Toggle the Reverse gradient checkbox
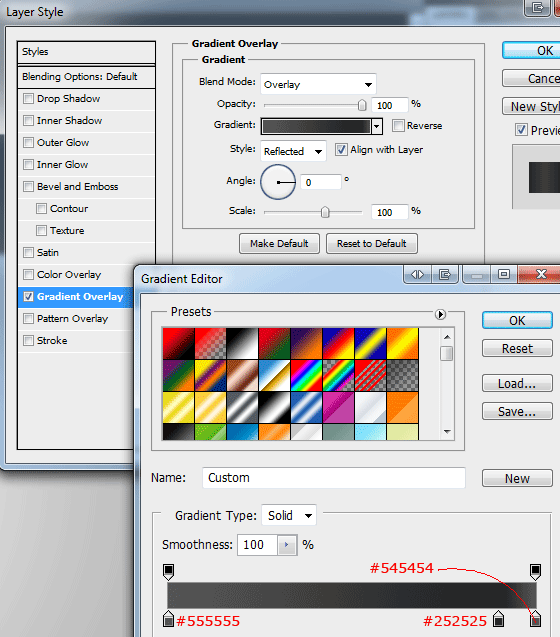 tap(398, 126)
